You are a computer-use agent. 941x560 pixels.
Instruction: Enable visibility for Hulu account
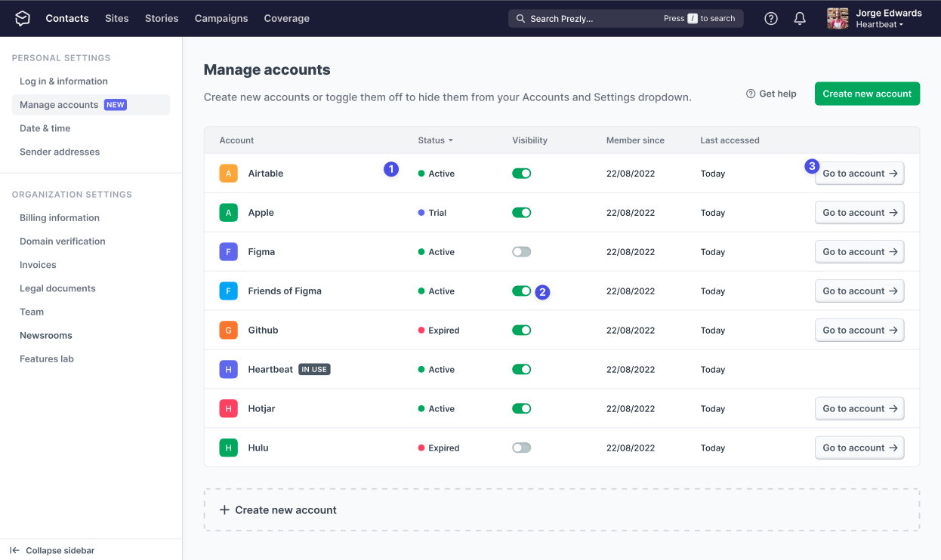pyautogui.click(x=522, y=448)
